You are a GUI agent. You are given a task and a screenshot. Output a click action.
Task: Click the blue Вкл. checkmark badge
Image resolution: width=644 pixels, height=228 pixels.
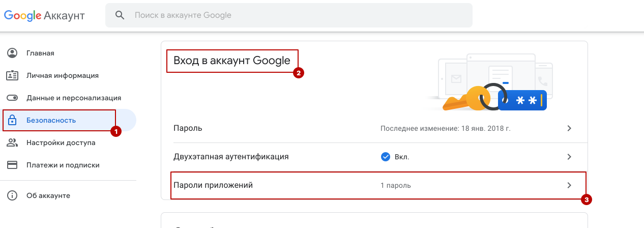[x=386, y=157]
